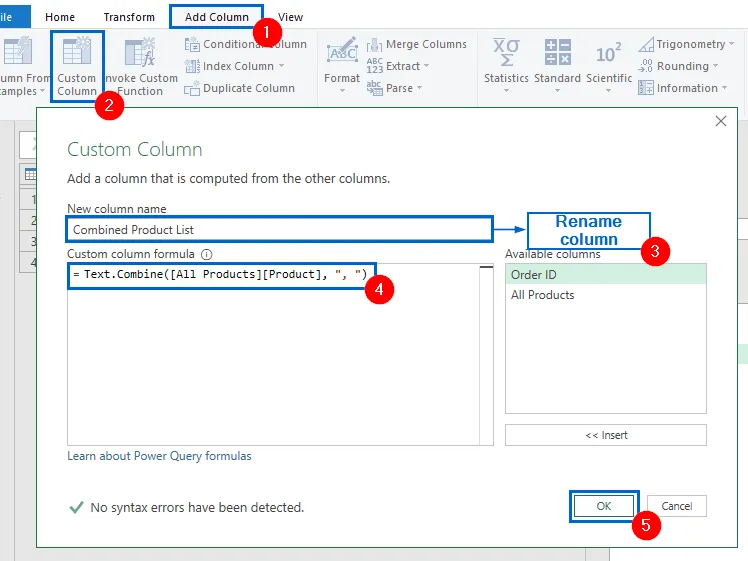Click the Rounding icon

click(x=645, y=66)
